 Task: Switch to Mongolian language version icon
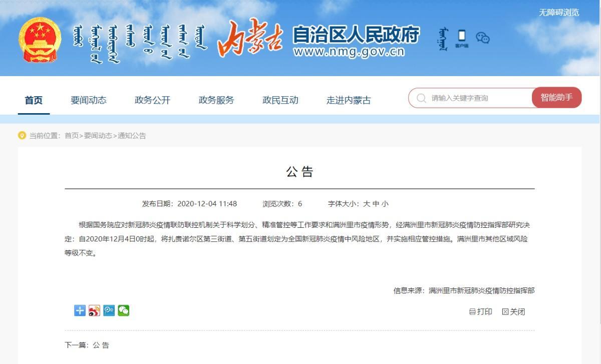442,39
